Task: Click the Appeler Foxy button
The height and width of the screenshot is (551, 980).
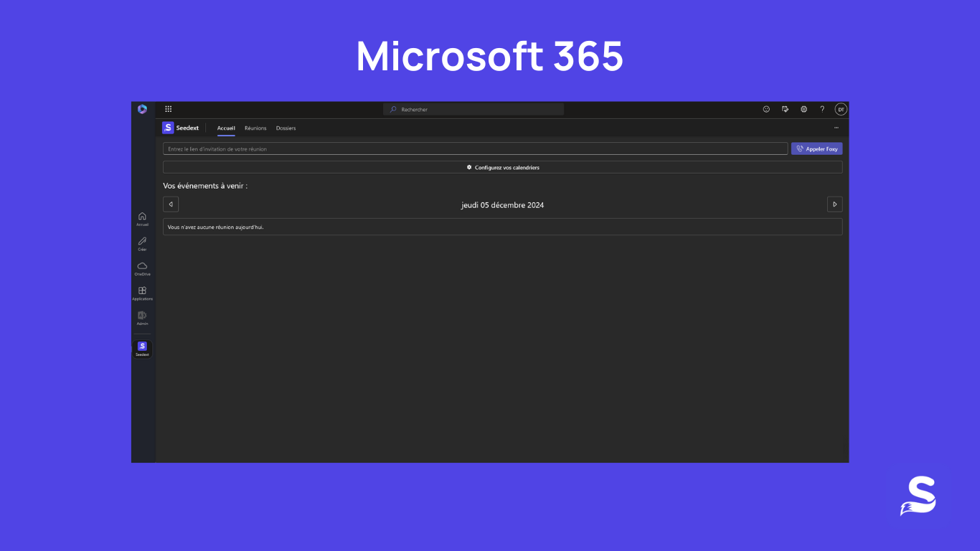Action: tap(816, 149)
